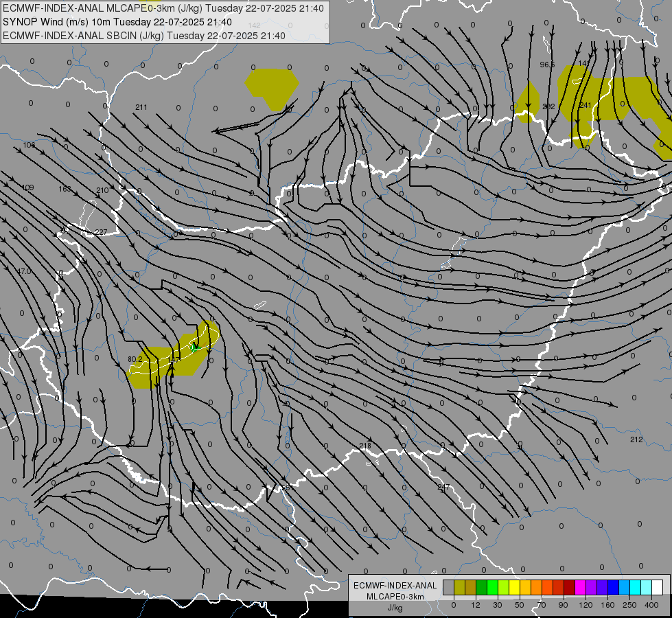
Task: Click the legend tick label '12'
Action: pos(476,605)
